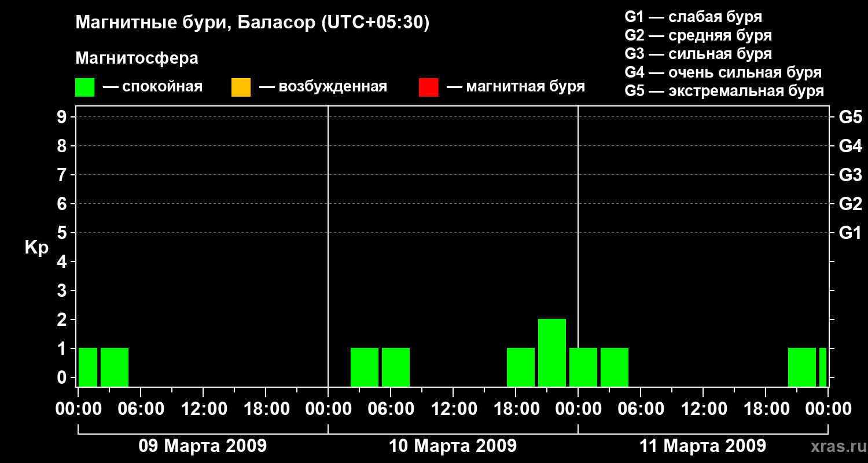Click the right-axis 'G2' level label
Image resolution: width=868 pixels, height=463 pixels.
(850, 204)
